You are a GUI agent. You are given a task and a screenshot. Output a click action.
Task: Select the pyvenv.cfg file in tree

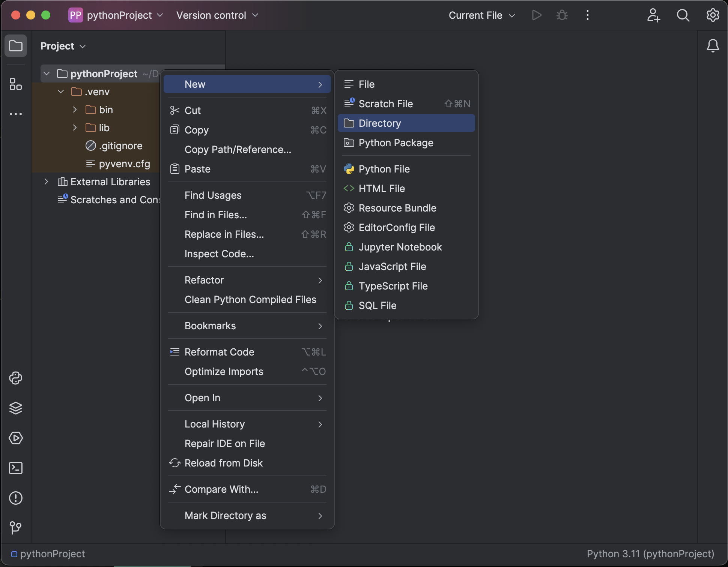[x=124, y=164]
